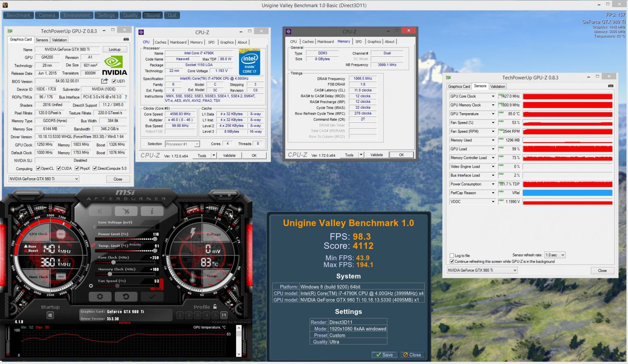Image resolution: width=628 pixels, height=364 pixels.
Task: Open the Tools arrow dropdown in CPU-Z CPU window
Action: point(214,155)
